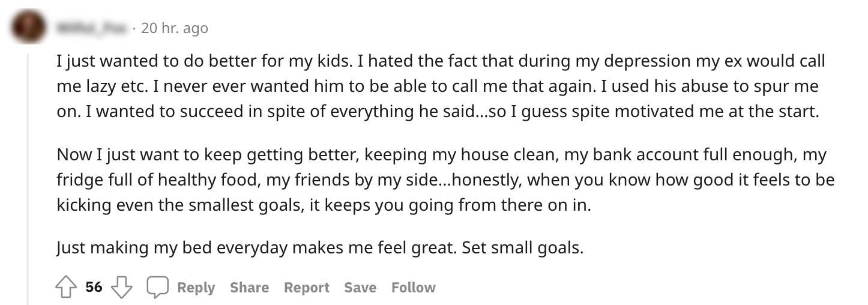This screenshot has height=305, width=868.
Task: Upvote the comment
Action: [66, 288]
